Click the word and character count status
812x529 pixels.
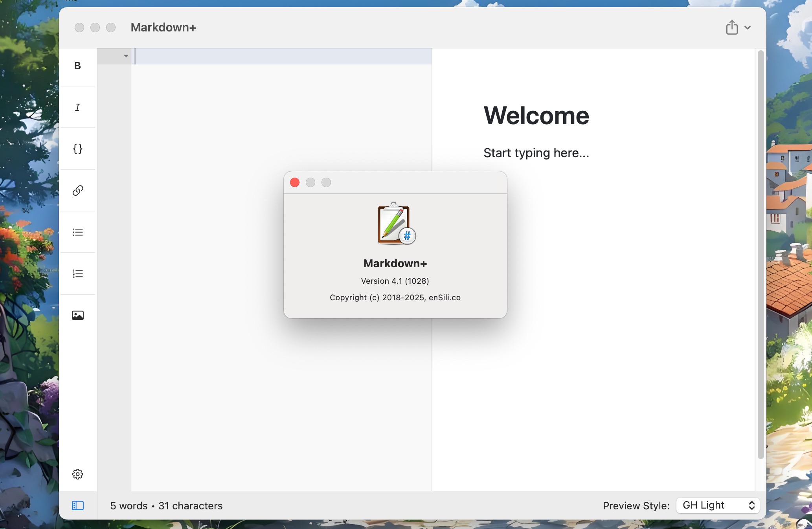(x=166, y=506)
